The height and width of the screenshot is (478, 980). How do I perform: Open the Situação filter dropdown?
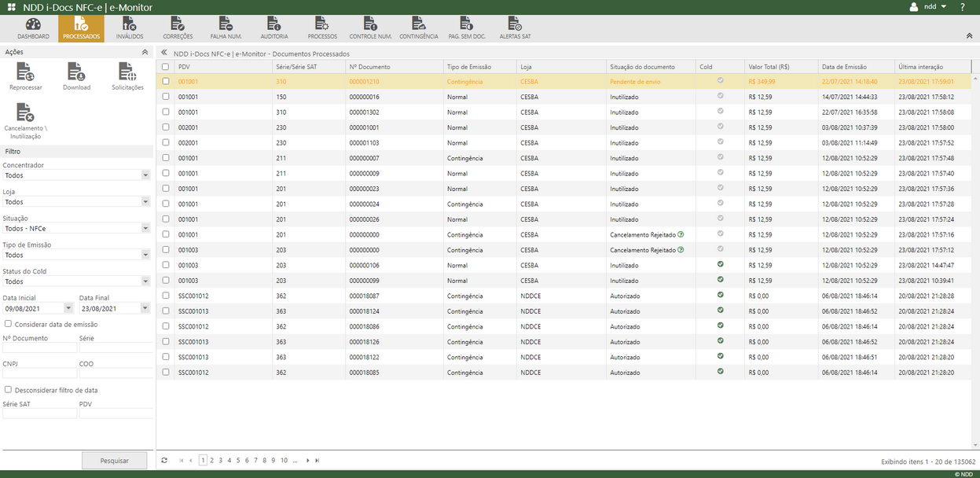pyautogui.click(x=144, y=227)
